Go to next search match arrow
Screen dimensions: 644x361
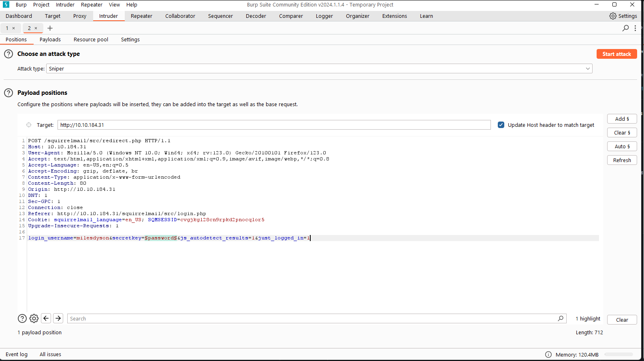pos(58,318)
